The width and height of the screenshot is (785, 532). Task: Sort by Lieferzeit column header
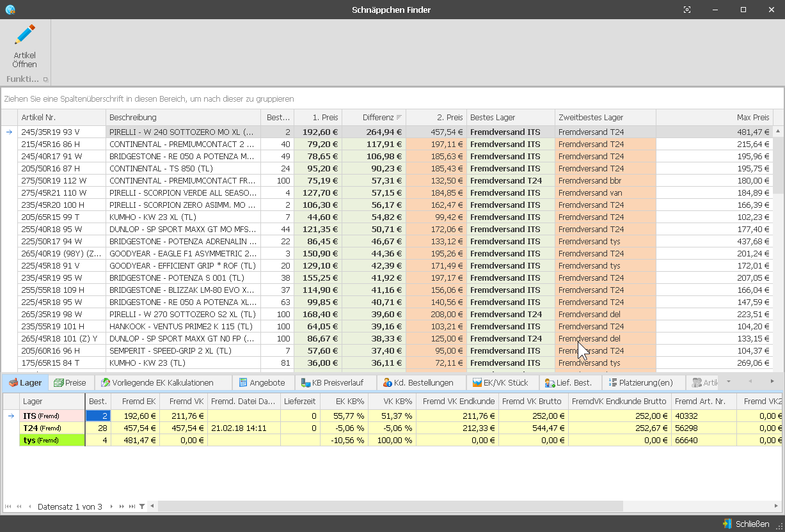(300, 402)
